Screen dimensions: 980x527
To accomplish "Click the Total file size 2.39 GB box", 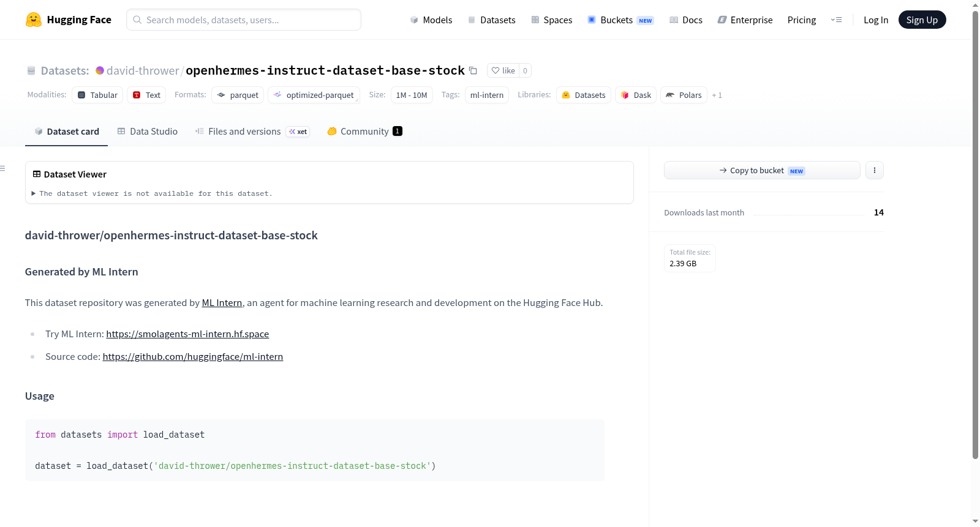I will tap(690, 258).
